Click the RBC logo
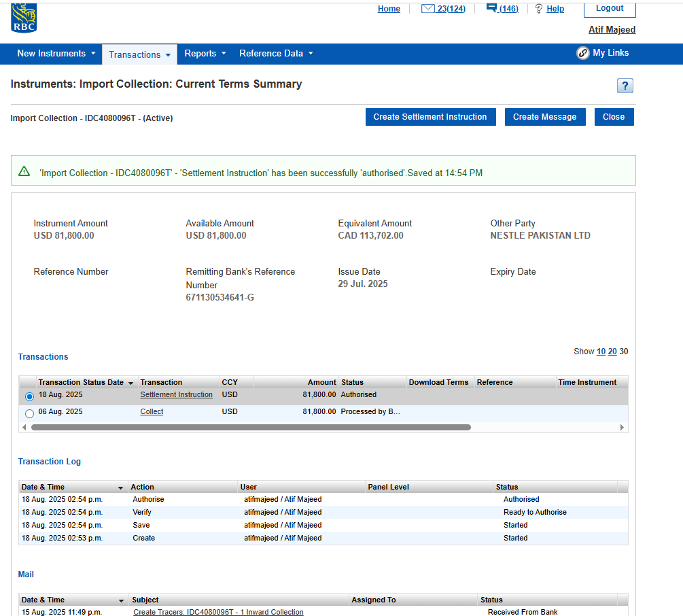 24,18
